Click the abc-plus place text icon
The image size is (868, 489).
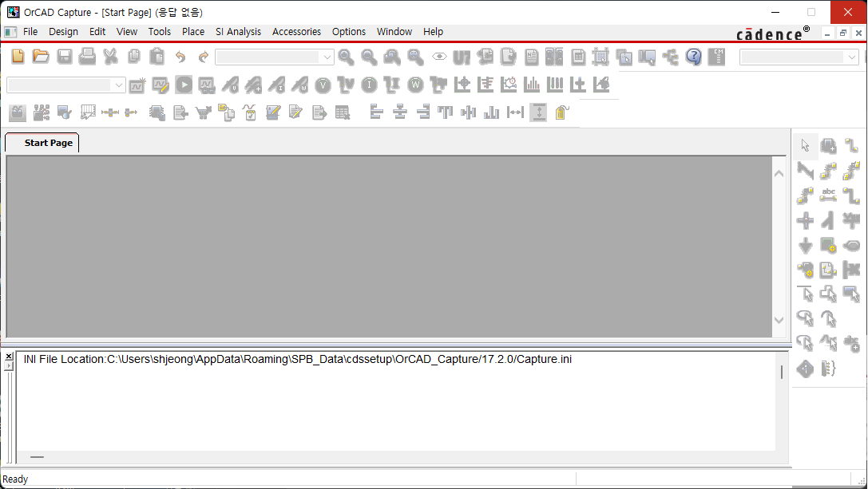tap(851, 344)
